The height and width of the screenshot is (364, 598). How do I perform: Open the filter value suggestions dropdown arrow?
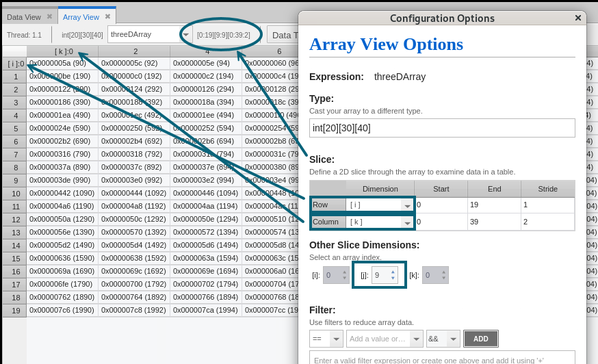[417, 339]
